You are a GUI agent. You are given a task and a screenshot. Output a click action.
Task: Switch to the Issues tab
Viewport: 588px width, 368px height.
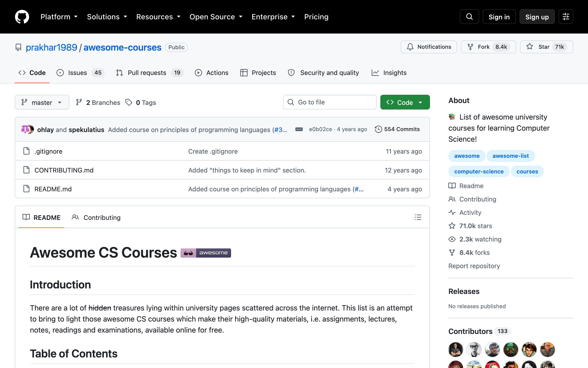click(80, 73)
